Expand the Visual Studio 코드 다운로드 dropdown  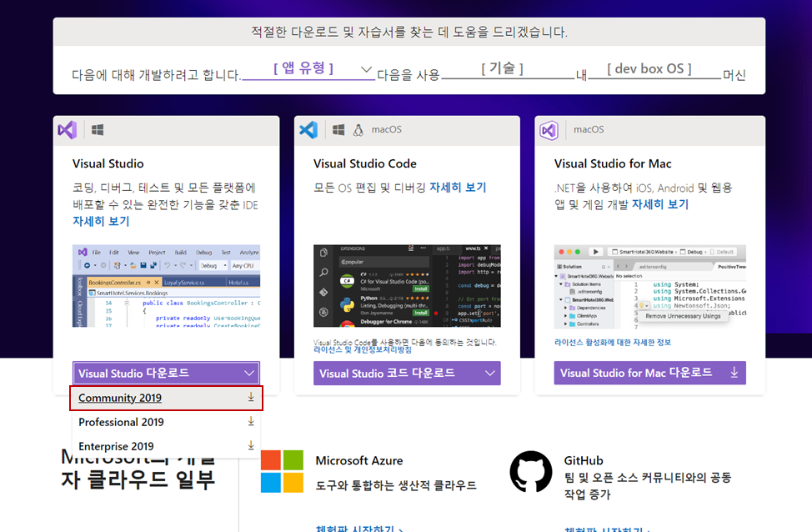[407, 373]
